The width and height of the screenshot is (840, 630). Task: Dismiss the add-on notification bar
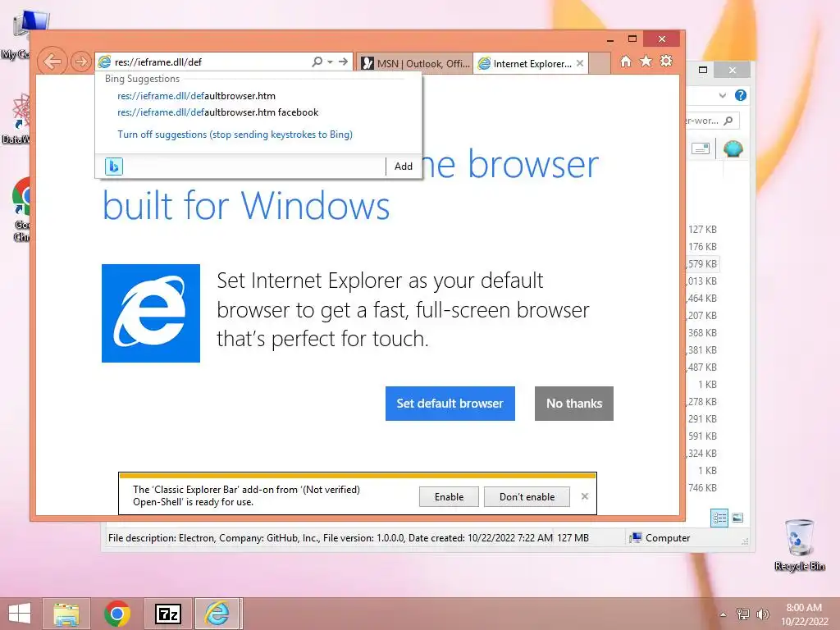coord(584,496)
